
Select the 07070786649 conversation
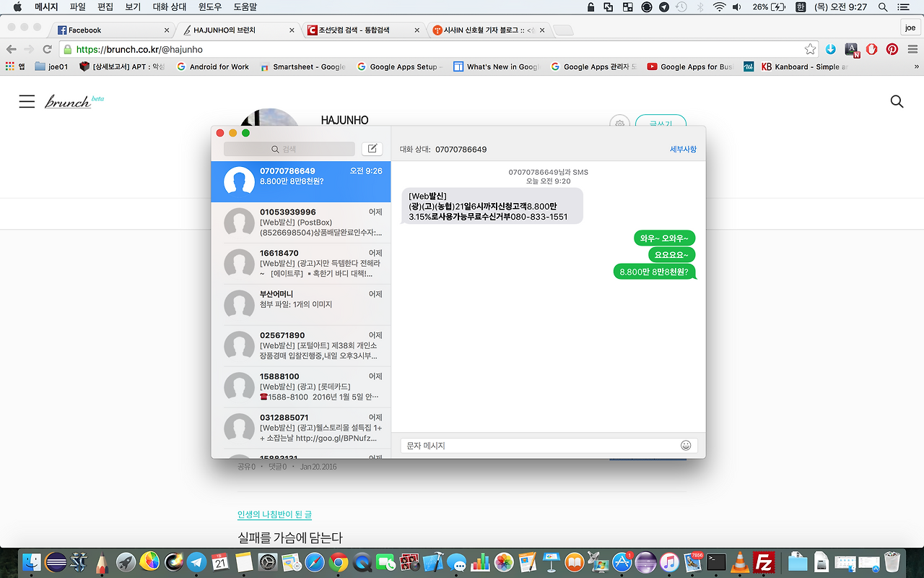[x=301, y=181]
